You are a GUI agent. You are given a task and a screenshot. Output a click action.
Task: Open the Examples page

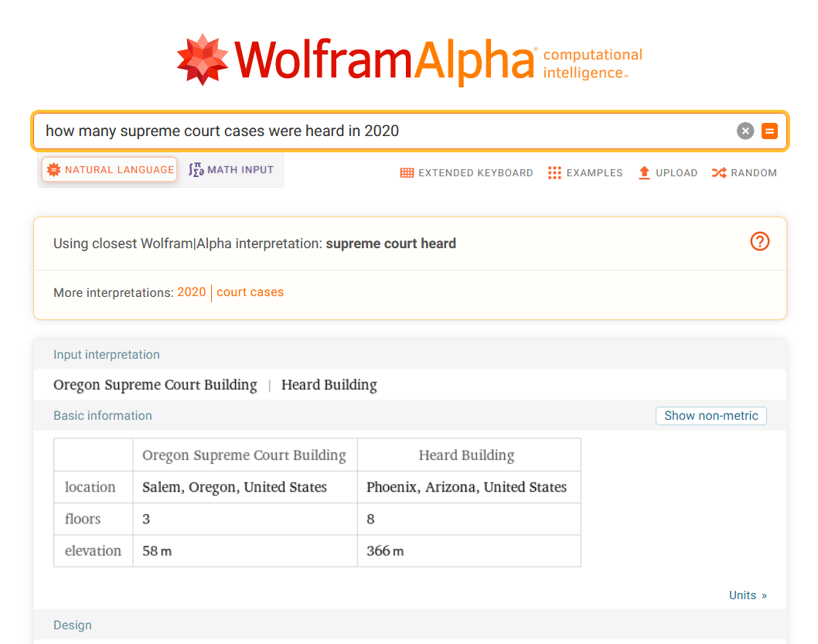tap(585, 172)
